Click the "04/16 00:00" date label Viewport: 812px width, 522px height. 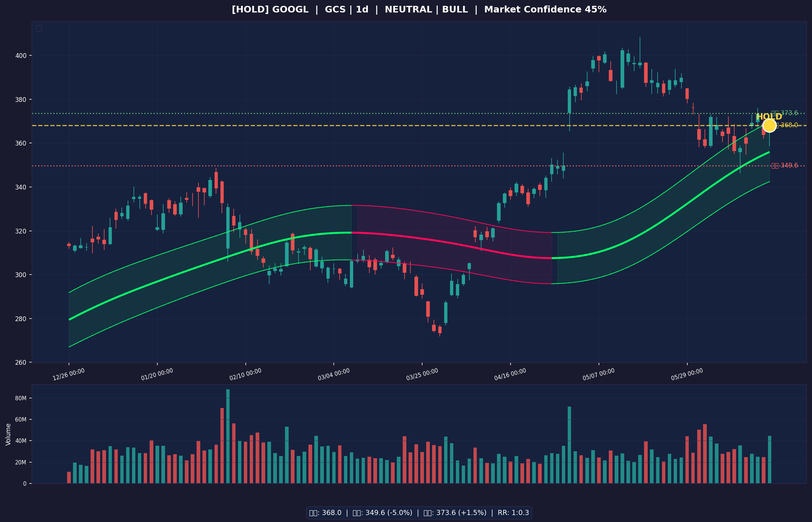tap(510, 374)
